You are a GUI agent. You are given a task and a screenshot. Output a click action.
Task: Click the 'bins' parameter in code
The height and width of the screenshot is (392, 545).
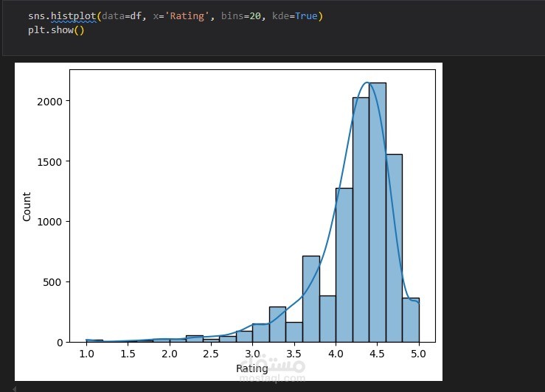point(232,16)
